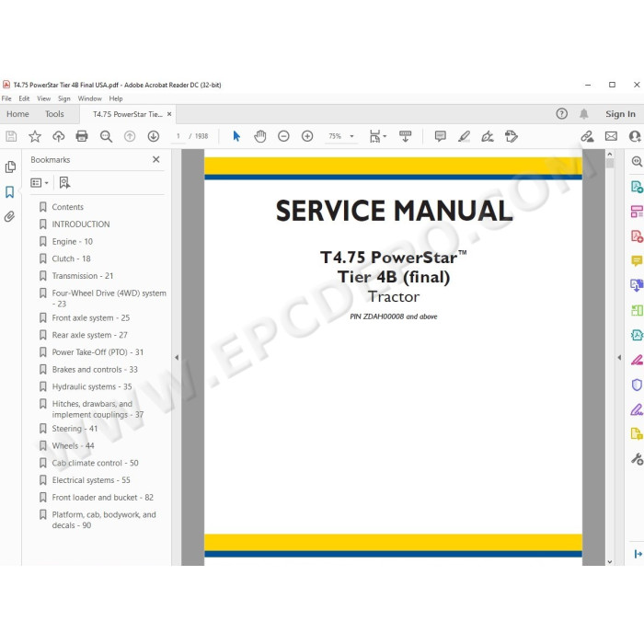
Task: Click the stamp tool icon
Action: click(511, 136)
